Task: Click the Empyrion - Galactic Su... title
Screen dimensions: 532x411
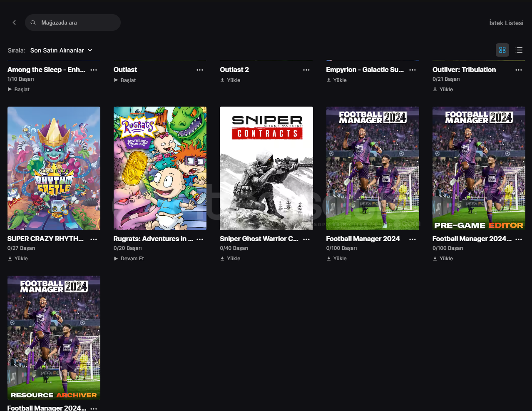Action: tap(365, 70)
